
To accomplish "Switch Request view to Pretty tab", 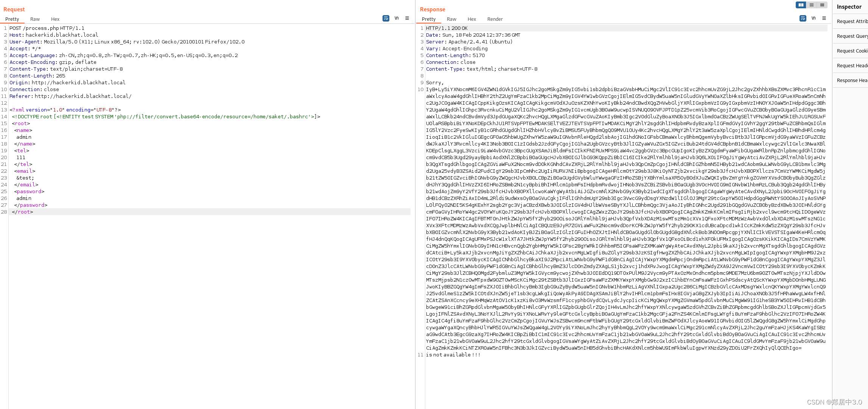I will [x=12, y=19].
